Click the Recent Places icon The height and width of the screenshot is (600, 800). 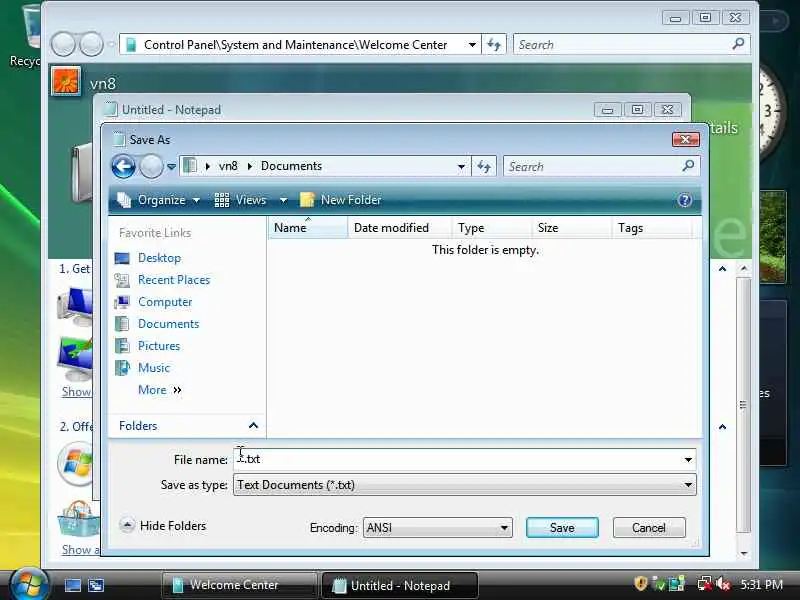pyautogui.click(x=122, y=280)
